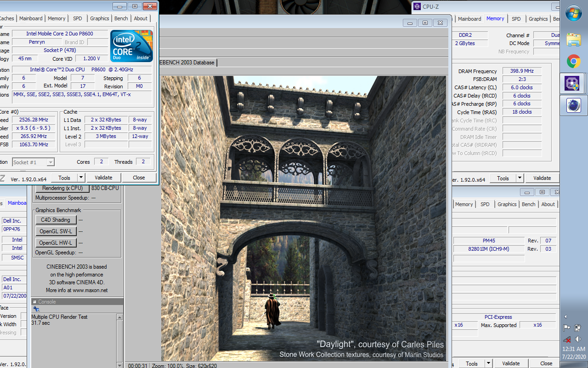Image resolution: width=588 pixels, height=368 pixels.
Task: Click the 18 clocks Cycle Time value
Action: click(522, 112)
